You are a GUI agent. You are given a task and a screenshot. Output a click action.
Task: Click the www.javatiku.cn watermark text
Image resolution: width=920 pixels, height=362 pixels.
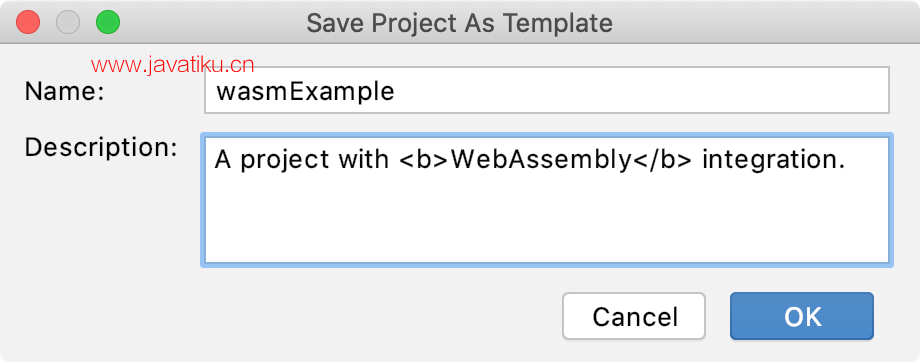172,65
